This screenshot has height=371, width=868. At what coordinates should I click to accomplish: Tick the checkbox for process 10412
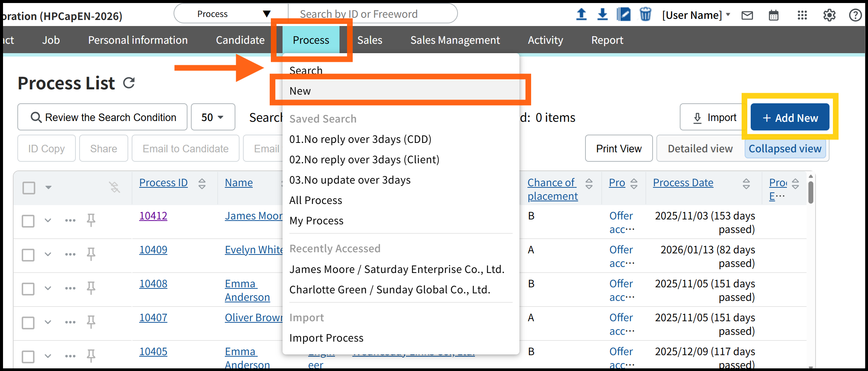click(x=28, y=221)
